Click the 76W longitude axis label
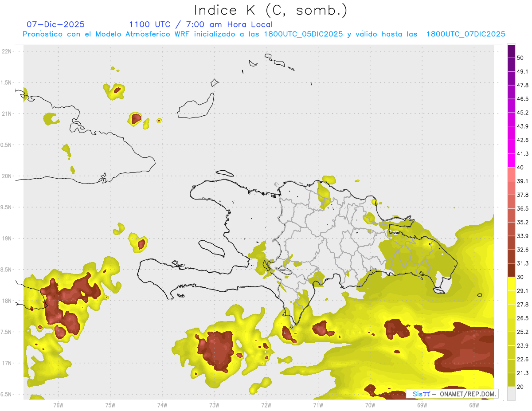This screenshot has height=411, width=532. coord(58,405)
